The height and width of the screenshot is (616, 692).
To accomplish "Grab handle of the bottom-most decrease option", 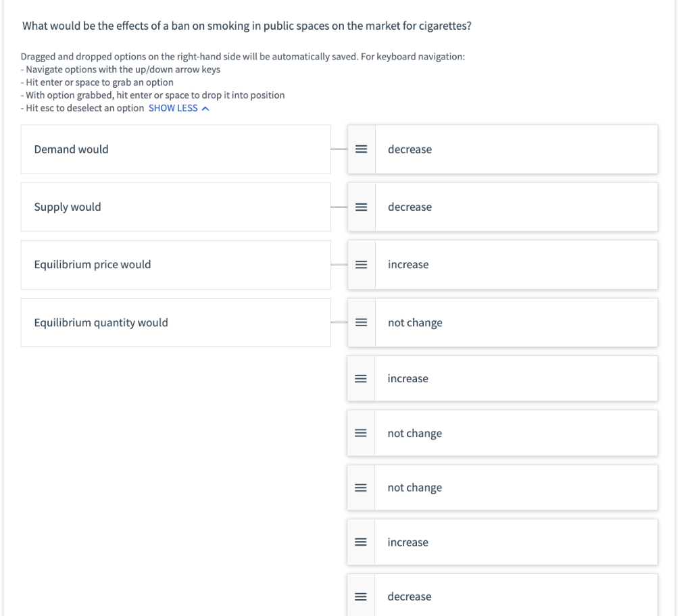I will click(x=361, y=596).
